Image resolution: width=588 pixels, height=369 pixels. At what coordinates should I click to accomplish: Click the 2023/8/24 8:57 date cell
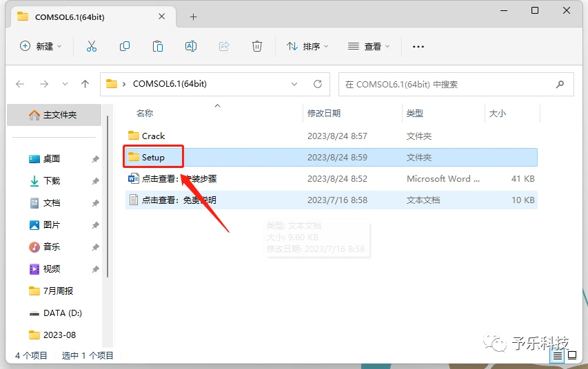point(337,136)
